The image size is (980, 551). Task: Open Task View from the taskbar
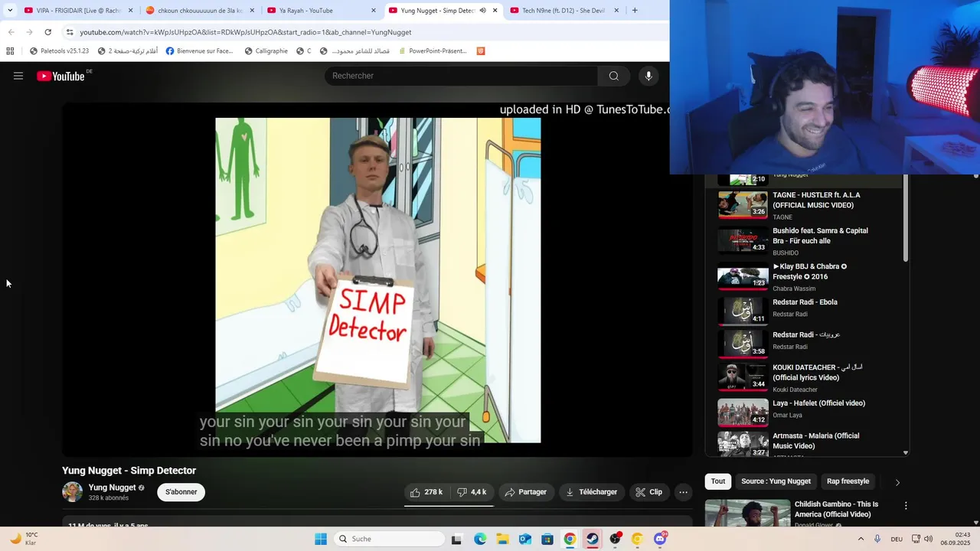(456, 539)
